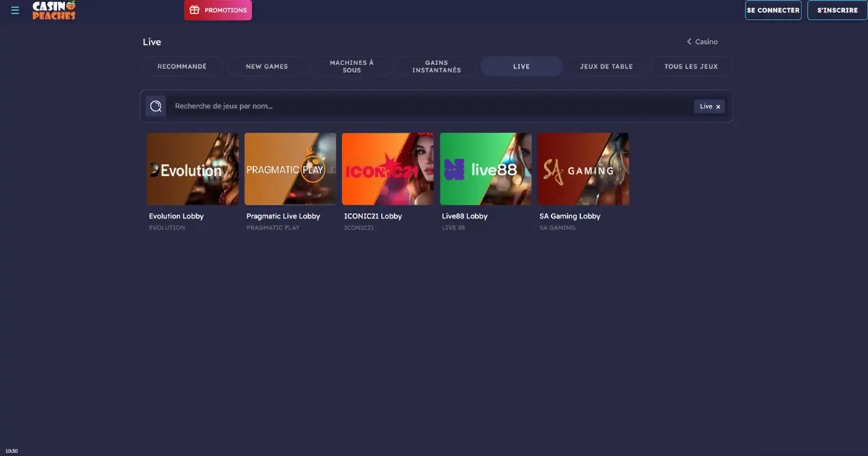Open the Jeux de Table tab

click(606, 67)
